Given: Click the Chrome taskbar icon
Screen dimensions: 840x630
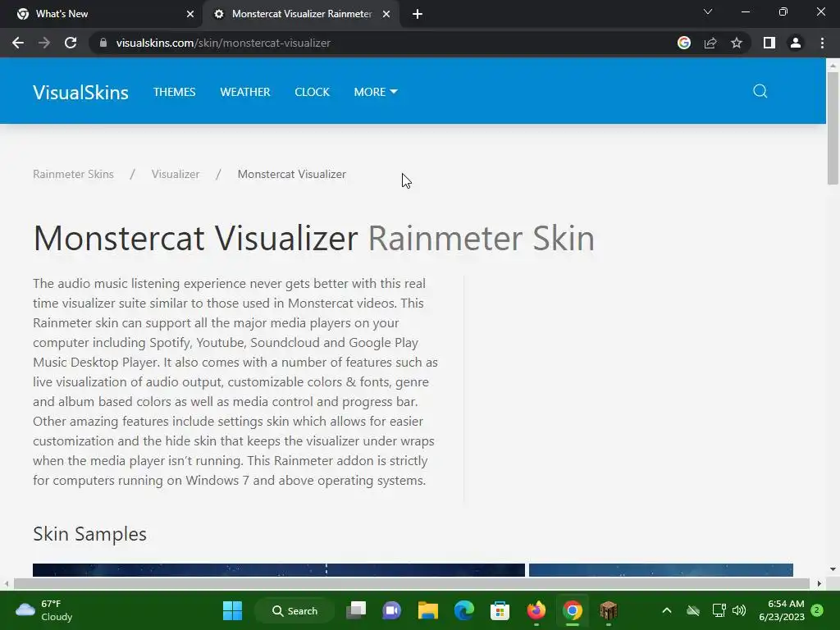Looking at the screenshot, I should [x=572, y=610].
